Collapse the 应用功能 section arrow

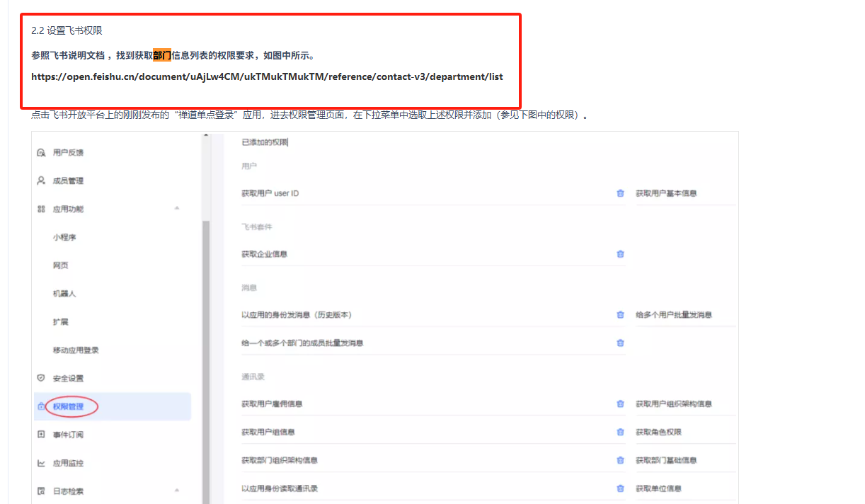177,208
